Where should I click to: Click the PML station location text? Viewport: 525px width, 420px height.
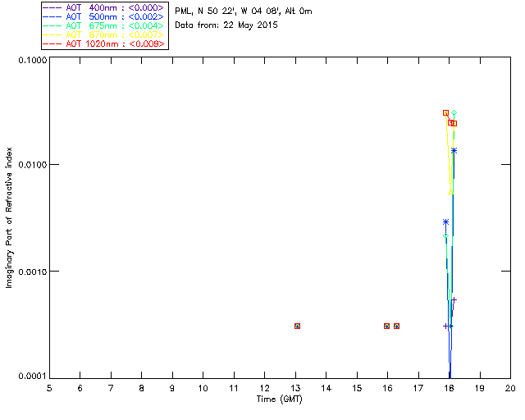pos(244,11)
